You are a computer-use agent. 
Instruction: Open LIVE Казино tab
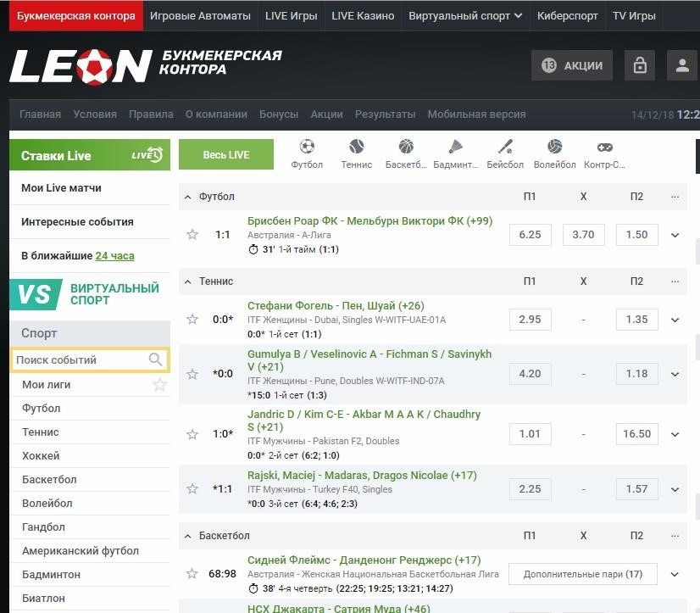point(363,15)
